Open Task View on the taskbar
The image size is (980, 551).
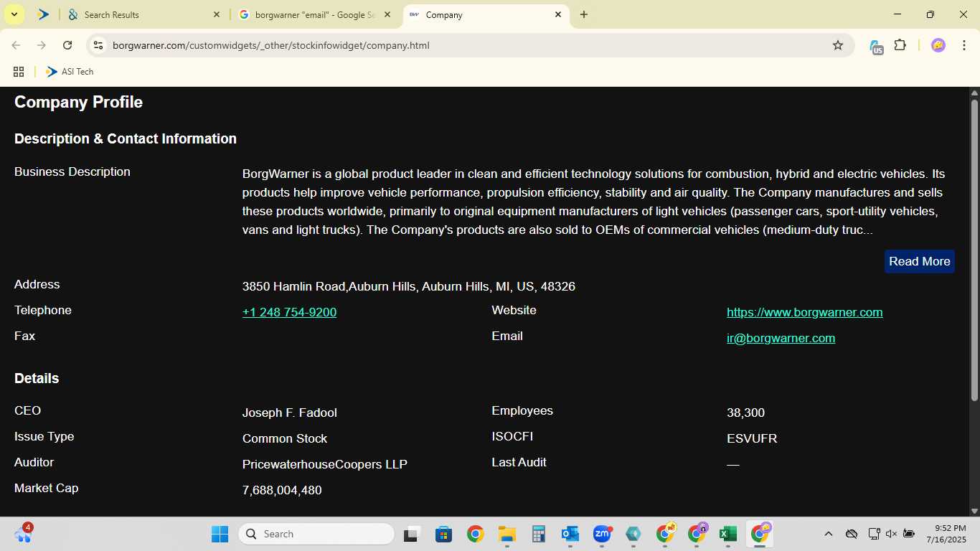411,534
